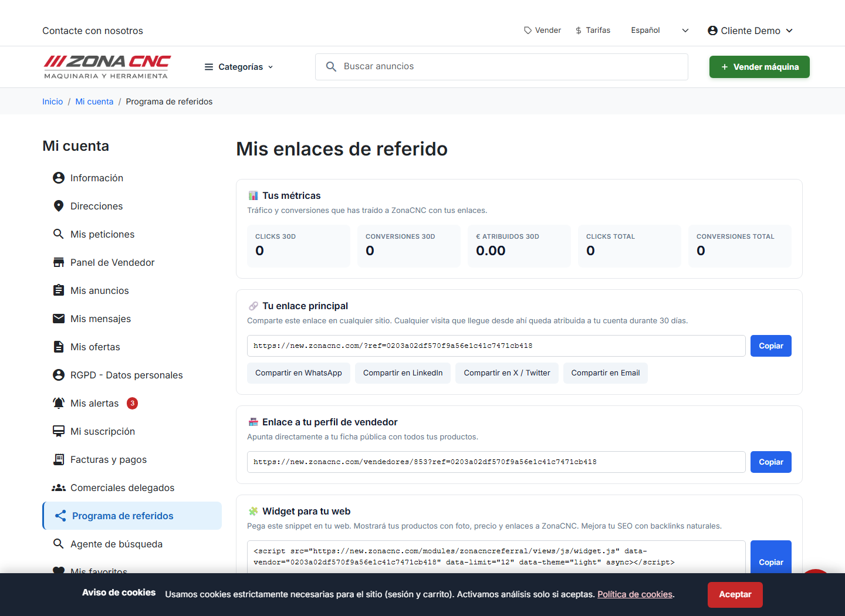Viewport: 845px width, 616px height.
Task: Open the Español language selector
Action: tap(660, 31)
